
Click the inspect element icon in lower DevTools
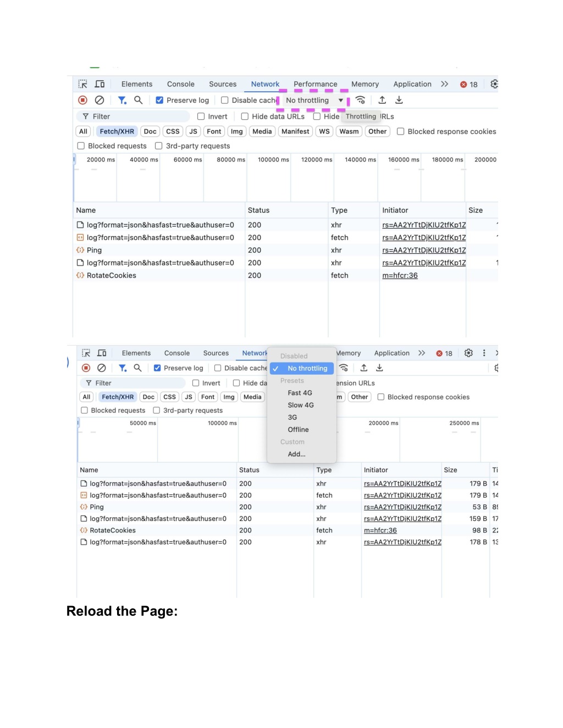[x=86, y=353]
